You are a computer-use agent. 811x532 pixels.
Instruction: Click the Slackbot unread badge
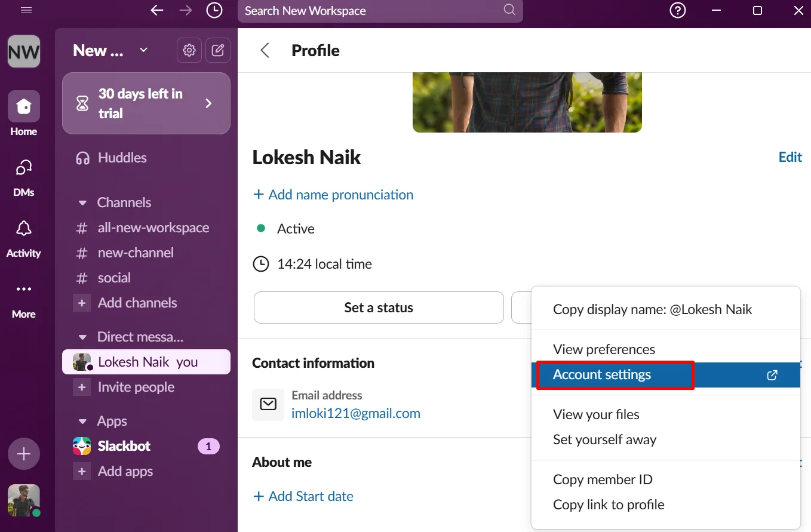point(208,446)
